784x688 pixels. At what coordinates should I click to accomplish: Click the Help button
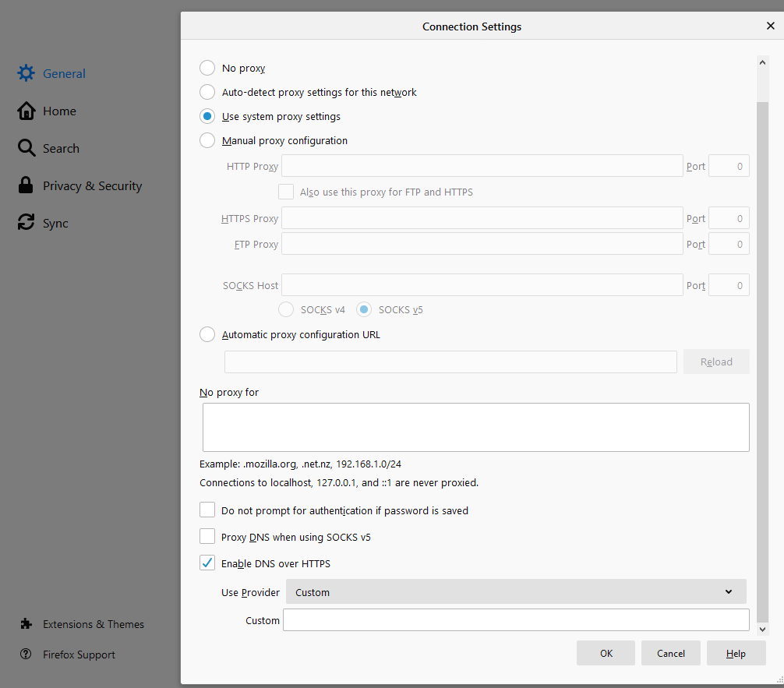click(736, 653)
